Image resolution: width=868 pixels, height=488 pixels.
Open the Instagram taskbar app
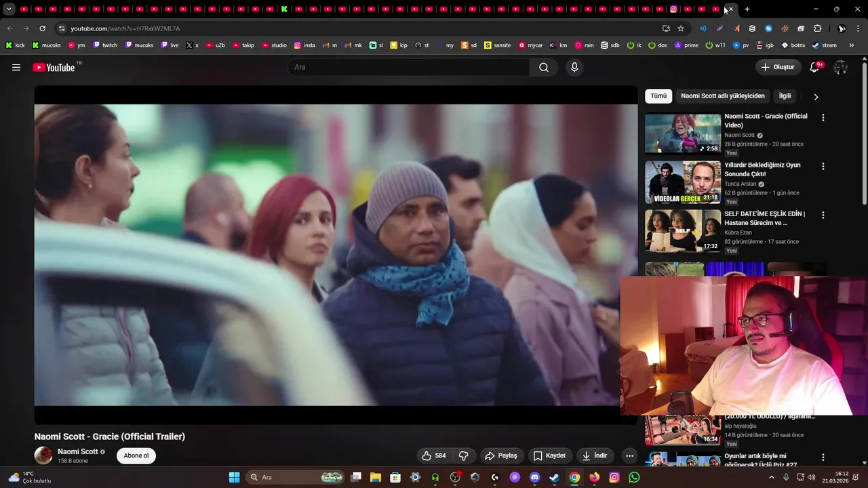614,477
